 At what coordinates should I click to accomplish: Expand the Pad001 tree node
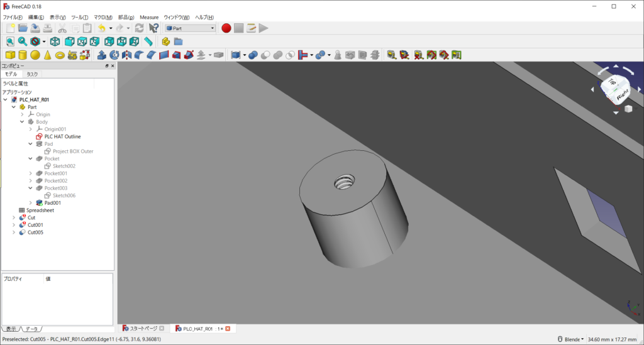pos(30,203)
